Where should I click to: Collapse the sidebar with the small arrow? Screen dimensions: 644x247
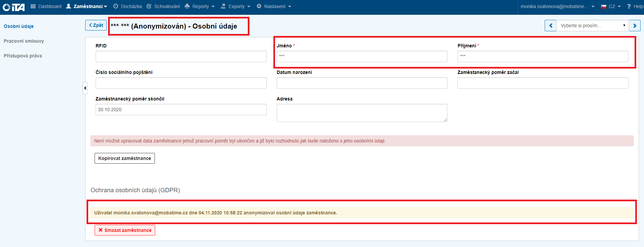(85, 88)
